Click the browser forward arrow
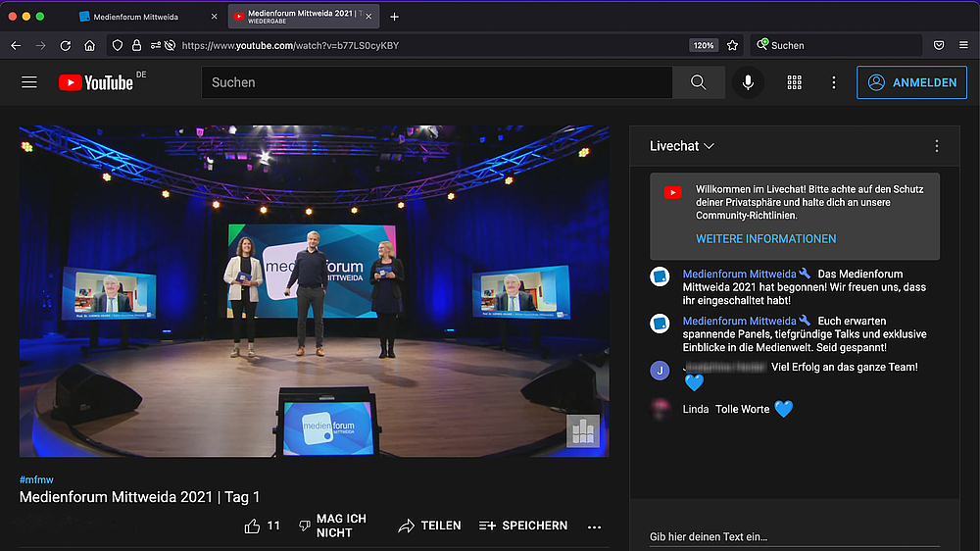This screenshot has width=980, height=551. coord(40,46)
